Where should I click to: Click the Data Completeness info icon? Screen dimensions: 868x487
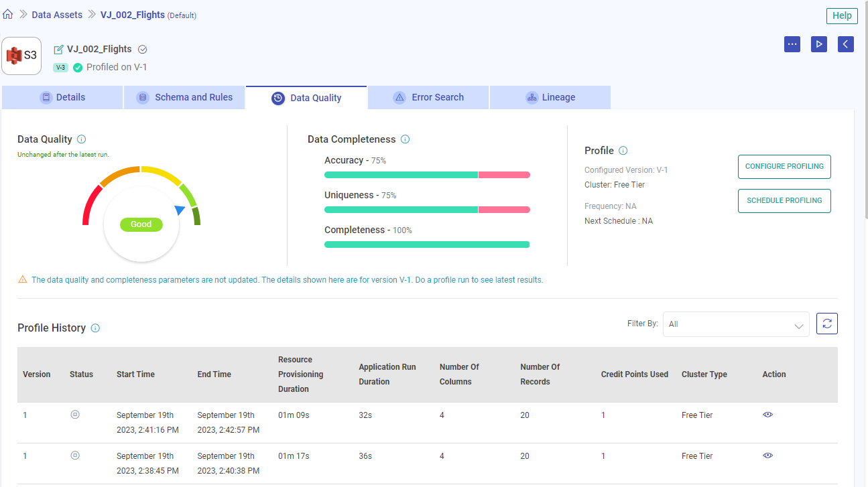click(x=405, y=139)
